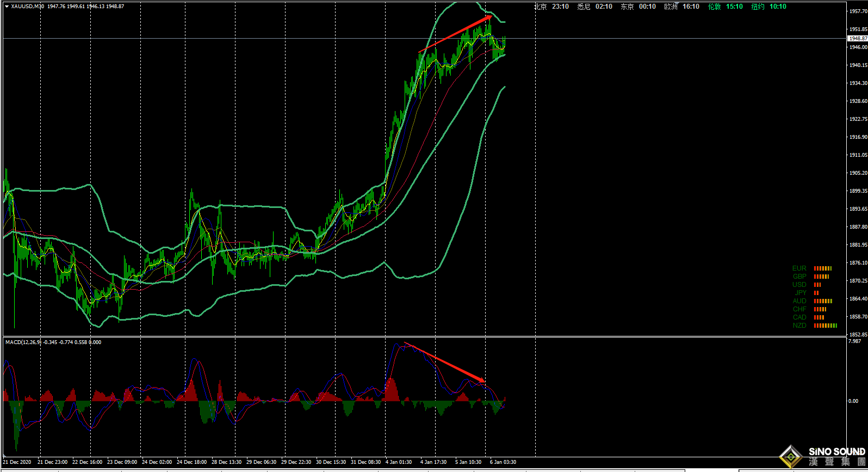
Task: Click the 东京 00:10 clock display
Action: coord(638,7)
